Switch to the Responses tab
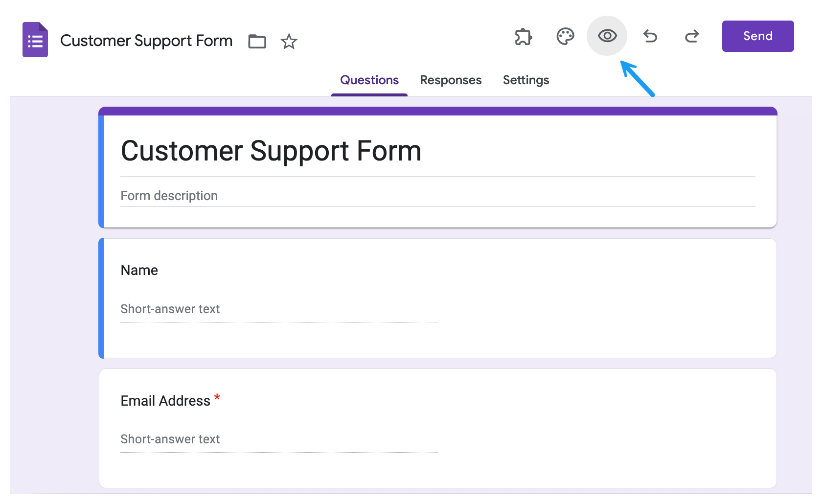Screen dimensions: 822x504 [450, 80]
